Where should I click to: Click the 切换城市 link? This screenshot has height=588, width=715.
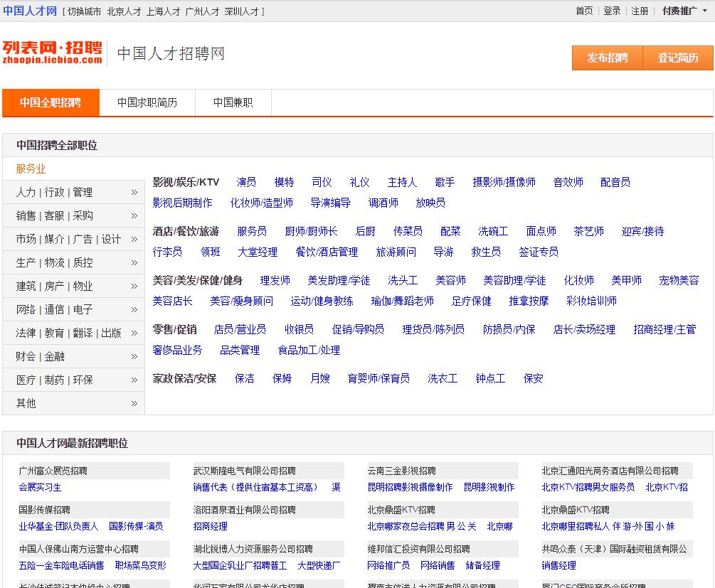(x=84, y=11)
